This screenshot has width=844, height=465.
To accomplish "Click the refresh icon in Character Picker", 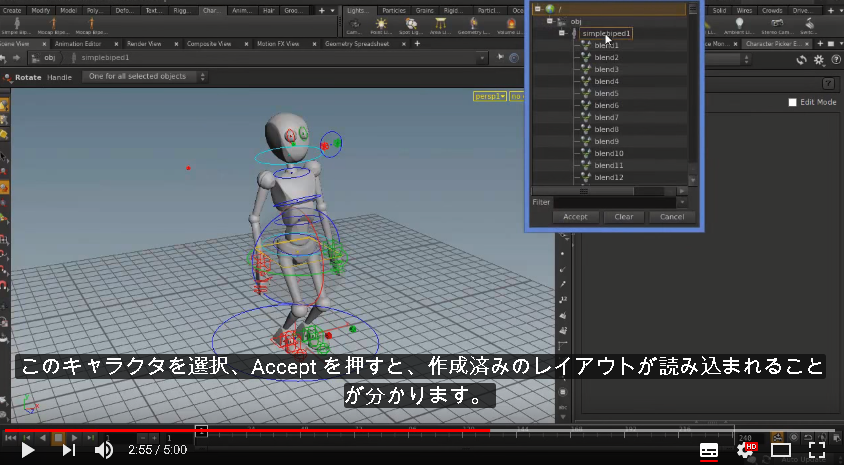I will (x=802, y=60).
